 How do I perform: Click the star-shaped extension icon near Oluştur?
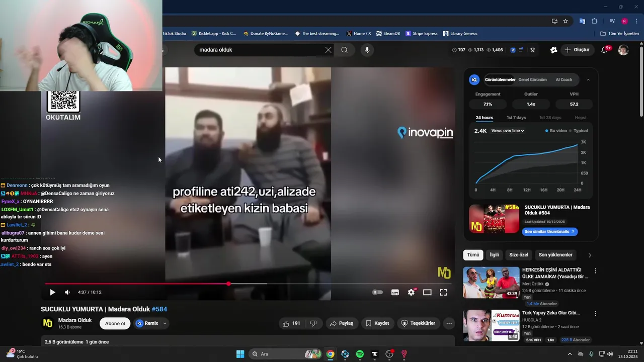554,50
